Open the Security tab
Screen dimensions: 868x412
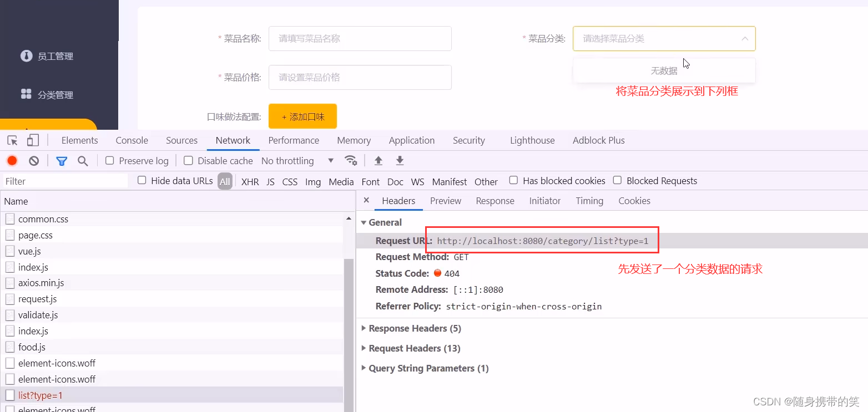tap(469, 140)
